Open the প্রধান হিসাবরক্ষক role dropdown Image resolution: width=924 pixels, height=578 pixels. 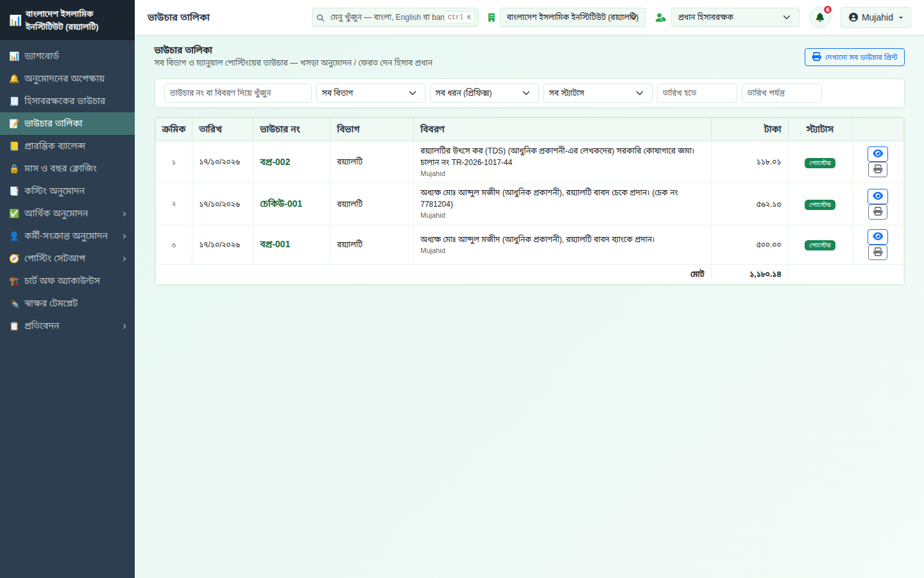pos(735,17)
